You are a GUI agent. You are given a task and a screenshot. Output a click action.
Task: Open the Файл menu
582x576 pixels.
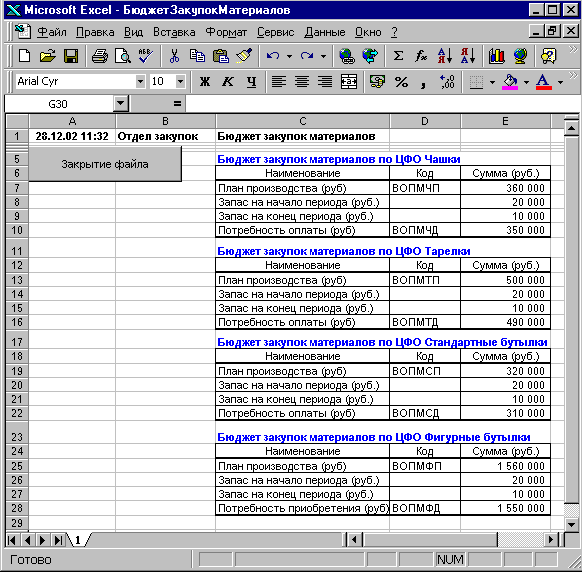(52, 32)
